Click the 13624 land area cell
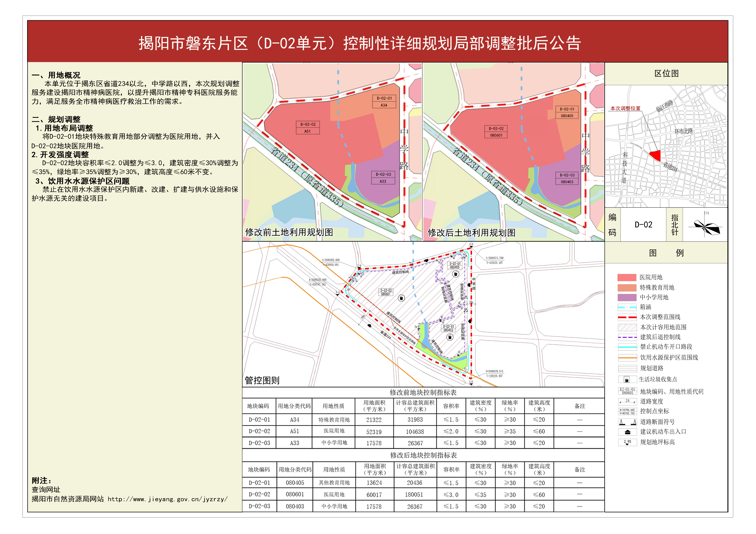 [x=374, y=483]
